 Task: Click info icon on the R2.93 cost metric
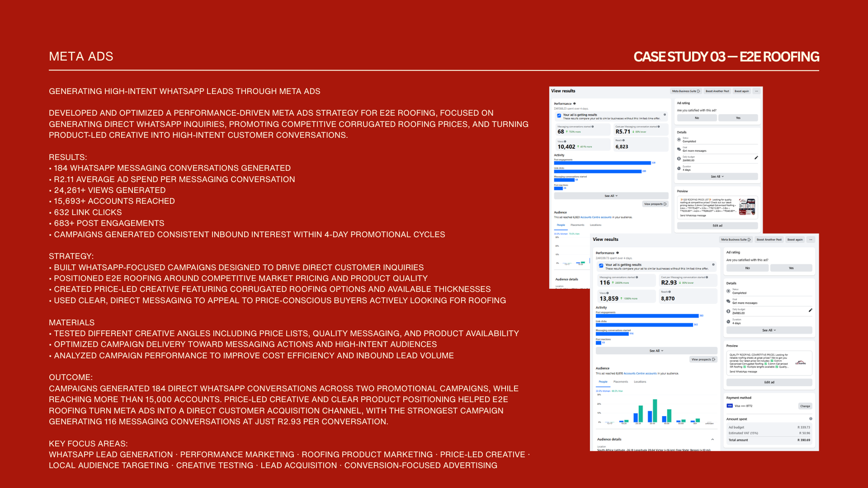[707, 277]
